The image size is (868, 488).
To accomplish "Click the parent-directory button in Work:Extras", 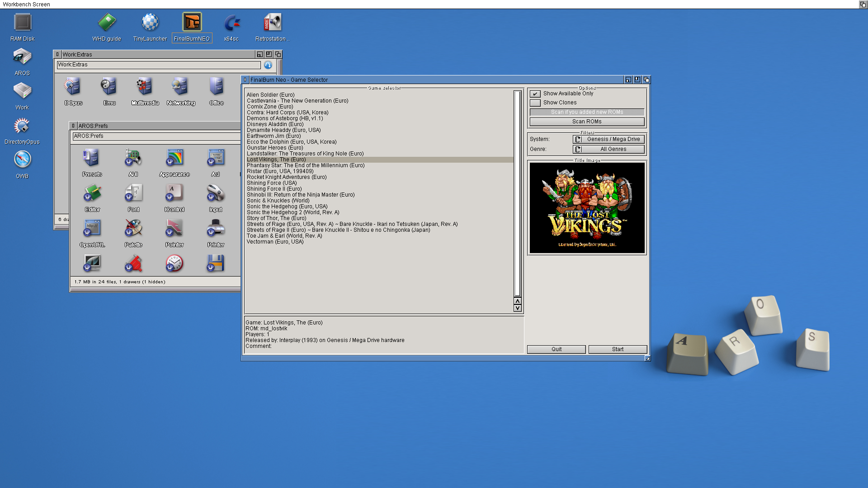I will click(268, 65).
